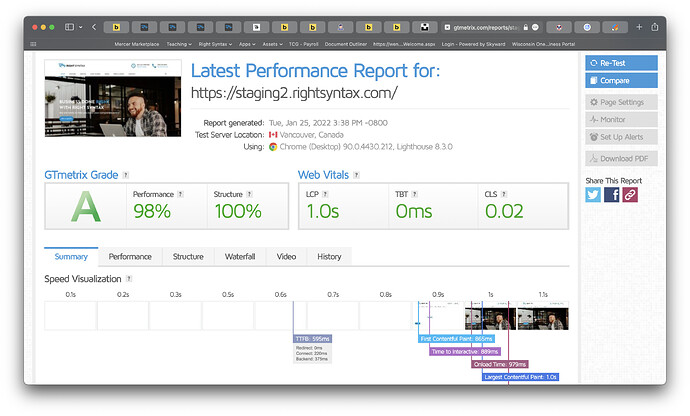The image size is (690, 416).
Task: Share report via Facebook icon
Action: point(612,195)
